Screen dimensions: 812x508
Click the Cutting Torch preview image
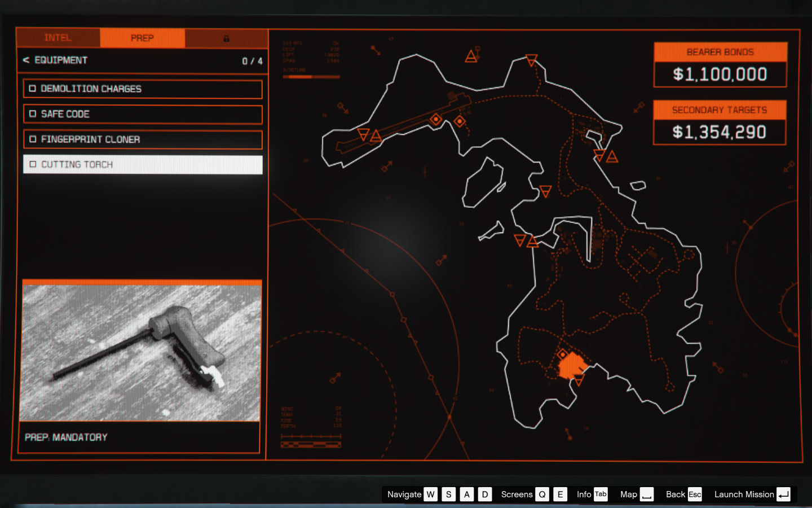coord(141,353)
